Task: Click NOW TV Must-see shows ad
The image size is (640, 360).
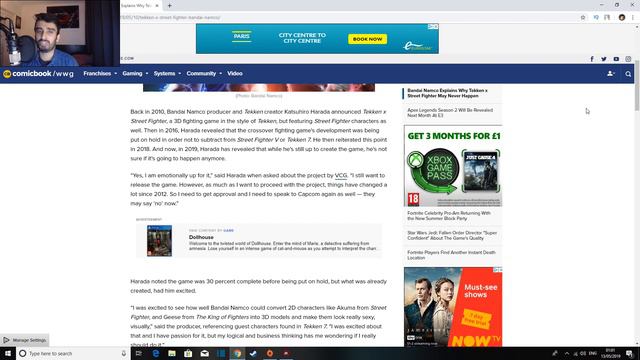Action: pyautogui.click(x=453, y=307)
